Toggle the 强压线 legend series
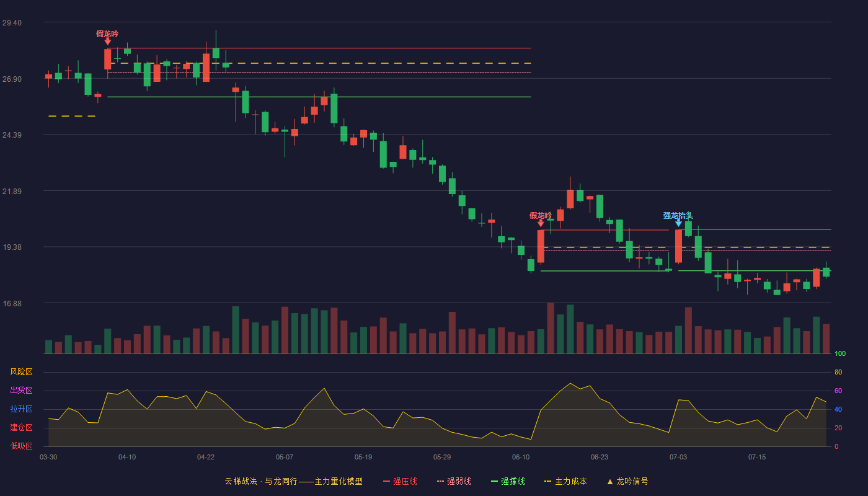Viewport: 868px width, 496px height. 400,481
